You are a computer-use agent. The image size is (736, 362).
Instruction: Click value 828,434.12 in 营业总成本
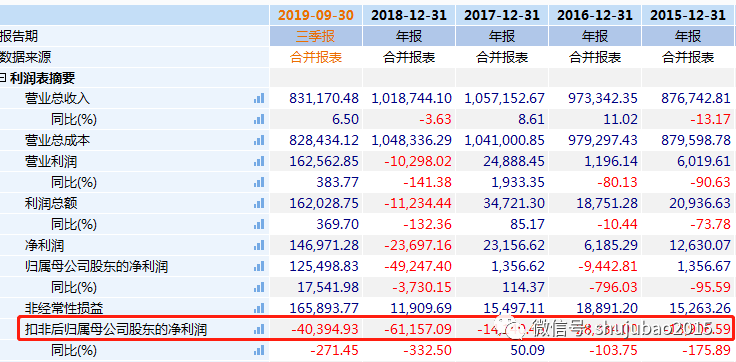pos(324,140)
